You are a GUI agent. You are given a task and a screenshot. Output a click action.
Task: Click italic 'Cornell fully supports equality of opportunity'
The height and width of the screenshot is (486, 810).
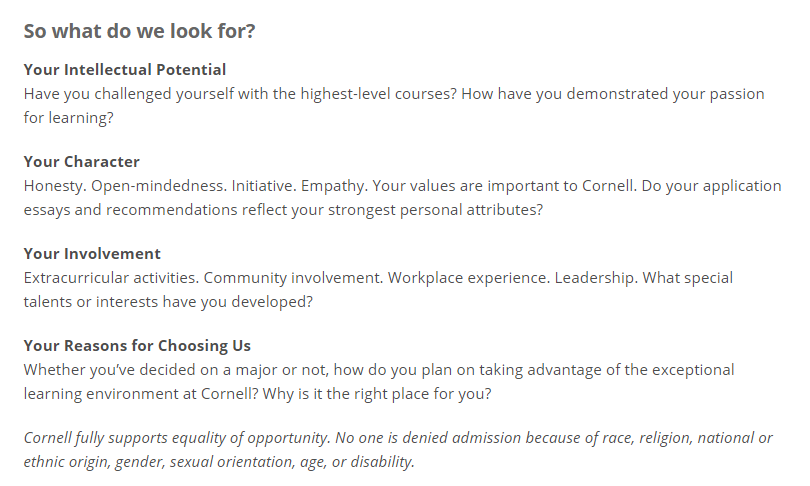177,438
